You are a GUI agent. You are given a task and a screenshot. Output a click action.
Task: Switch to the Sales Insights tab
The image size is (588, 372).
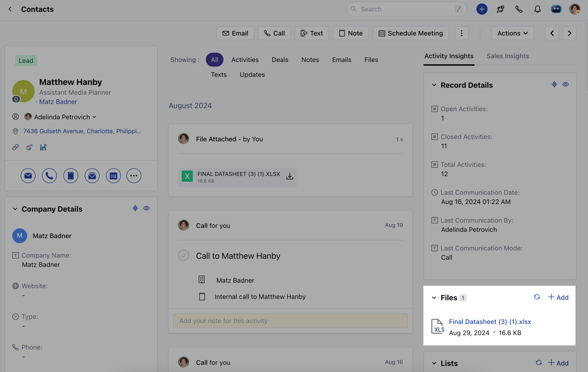coord(508,56)
